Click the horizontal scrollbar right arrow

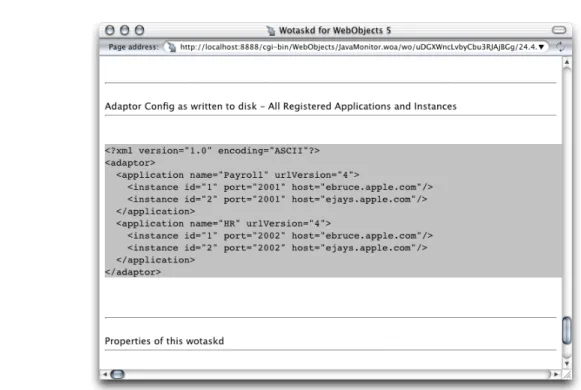[556, 374]
